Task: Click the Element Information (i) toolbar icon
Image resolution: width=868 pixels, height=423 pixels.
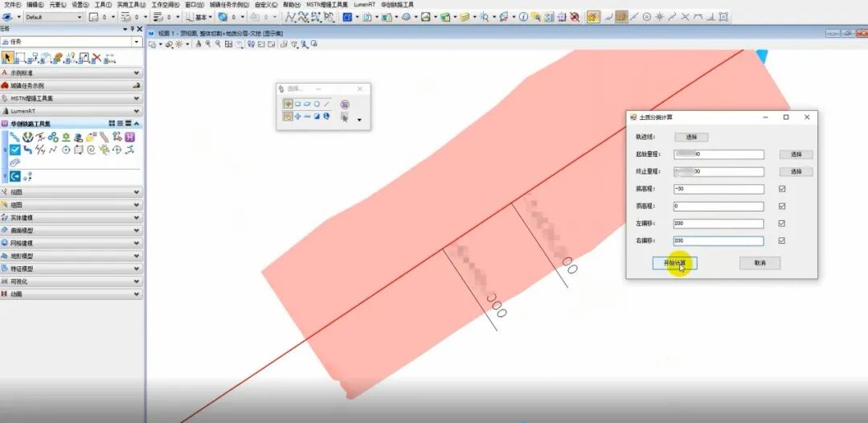Action: tap(523, 17)
